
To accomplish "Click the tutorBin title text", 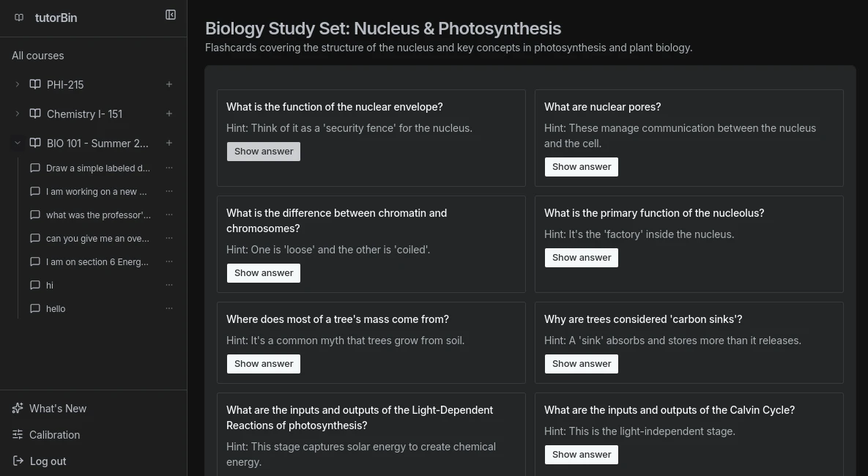I will pos(56,18).
